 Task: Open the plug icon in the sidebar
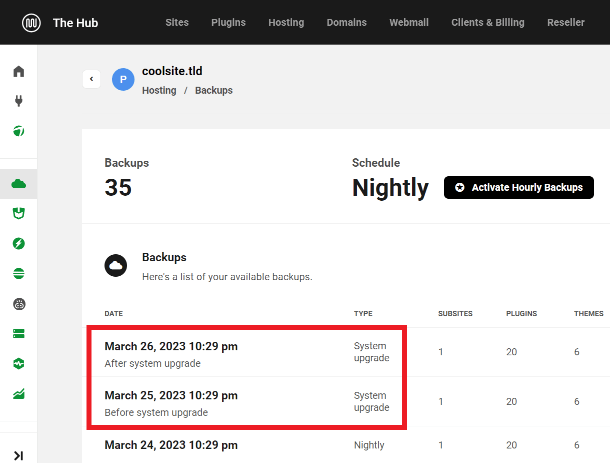click(x=18, y=101)
